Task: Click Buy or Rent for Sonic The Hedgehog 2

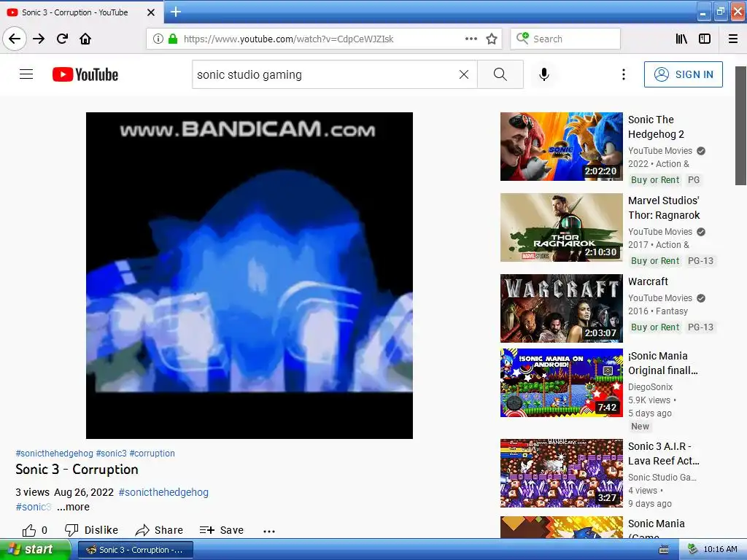Action: (655, 180)
